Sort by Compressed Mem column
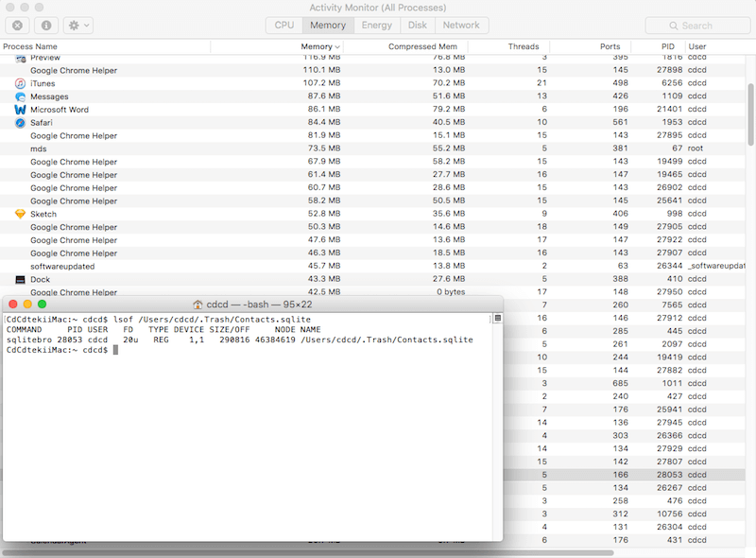 422,46
